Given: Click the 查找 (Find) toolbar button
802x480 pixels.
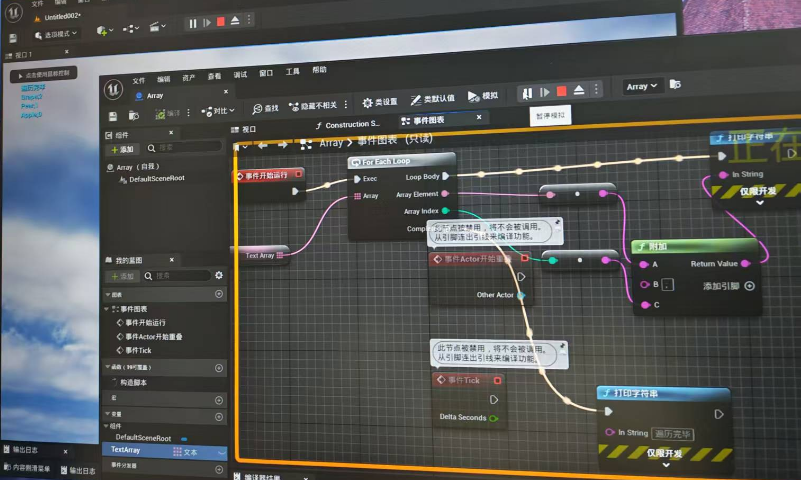Looking at the screenshot, I should tap(265, 108).
